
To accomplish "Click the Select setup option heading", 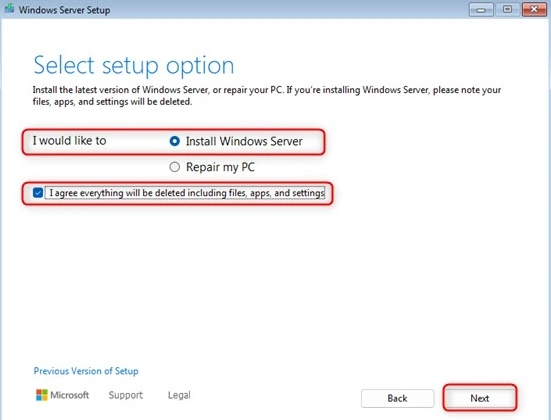I will tap(134, 66).
